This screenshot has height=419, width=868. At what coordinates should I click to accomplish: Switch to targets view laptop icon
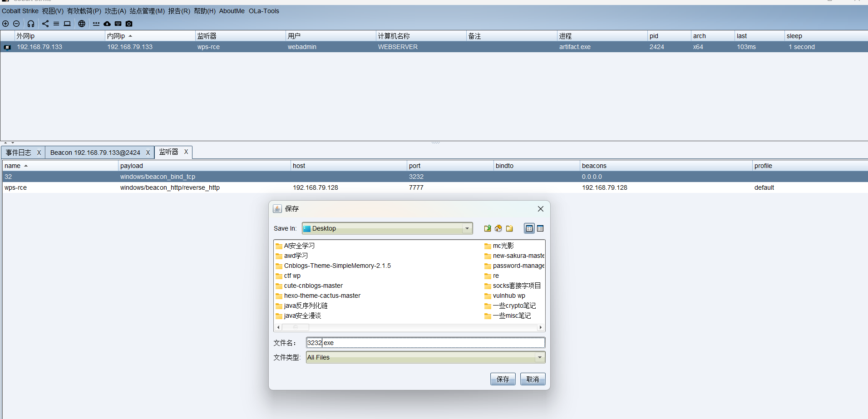(67, 24)
